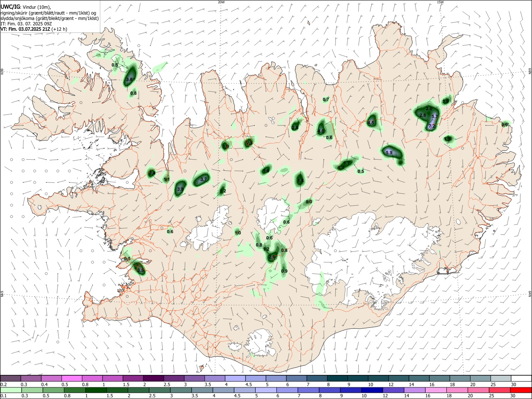Viewport: 532px width, 399px height.
Task: Click the 3.7 precipitation value
Action: click(204, 179)
